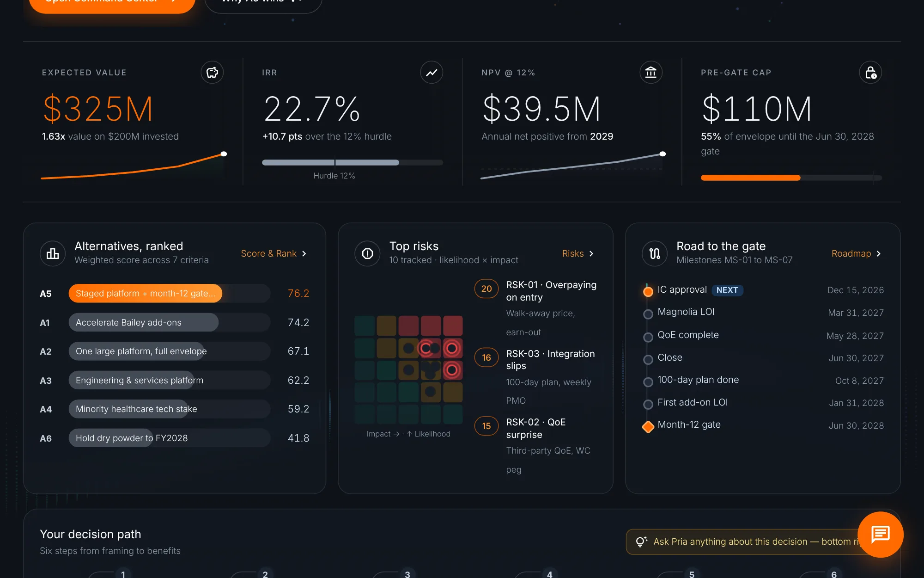924x578 pixels.
Task: Click the alert circle icon beside Top risks
Action: coord(367,253)
